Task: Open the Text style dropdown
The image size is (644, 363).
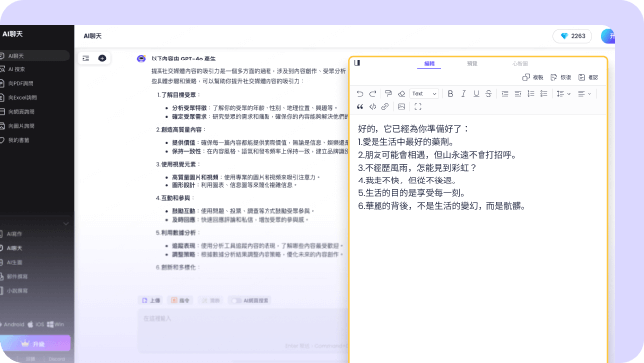Action: 424,94
